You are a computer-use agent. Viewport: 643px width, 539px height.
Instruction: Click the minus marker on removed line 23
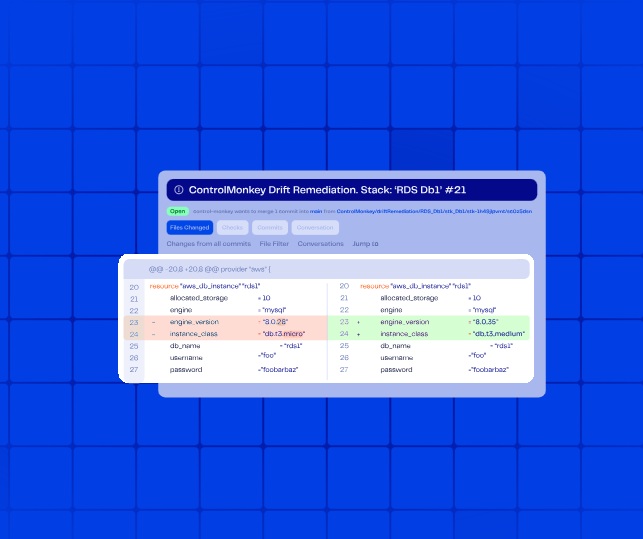tap(153, 323)
